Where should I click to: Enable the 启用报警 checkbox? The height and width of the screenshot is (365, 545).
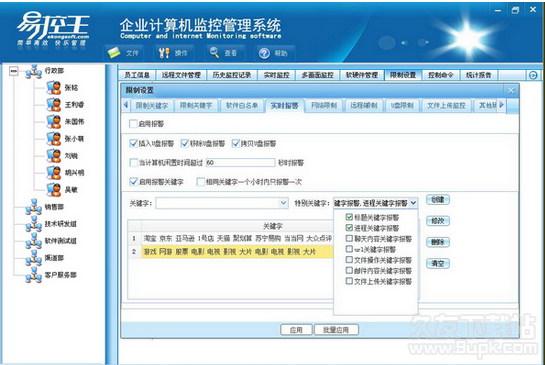click(133, 124)
